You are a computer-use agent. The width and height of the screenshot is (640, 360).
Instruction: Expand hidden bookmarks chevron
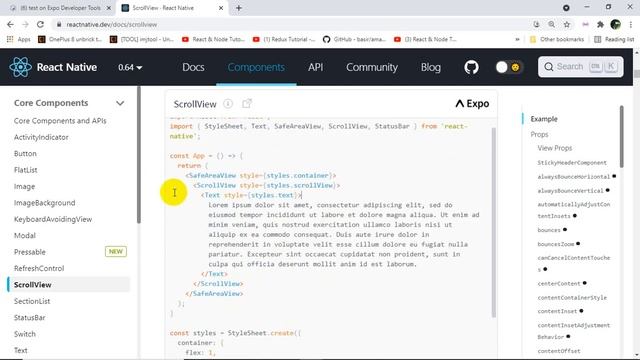click(517, 39)
